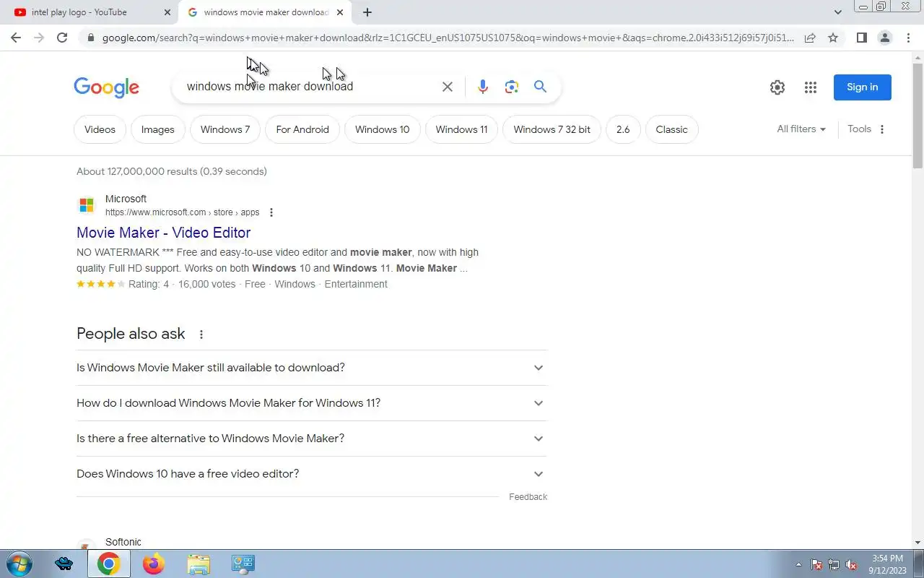
Task: Open clock showing 3:54 PM
Action: click(887, 564)
